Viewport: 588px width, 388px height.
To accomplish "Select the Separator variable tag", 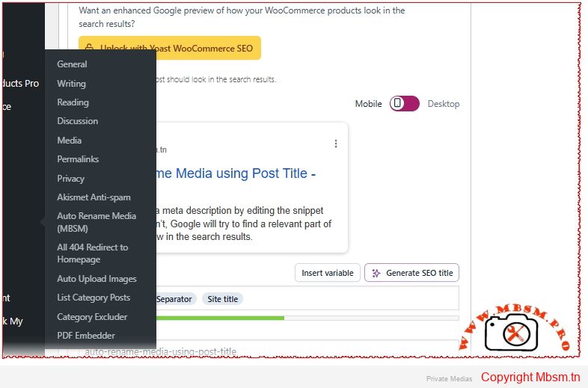I will [x=175, y=299].
